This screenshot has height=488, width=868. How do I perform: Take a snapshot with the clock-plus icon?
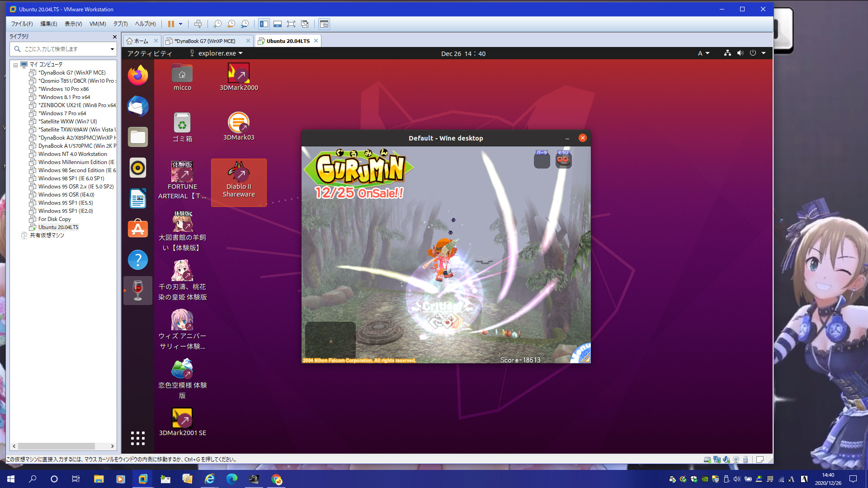(x=217, y=24)
